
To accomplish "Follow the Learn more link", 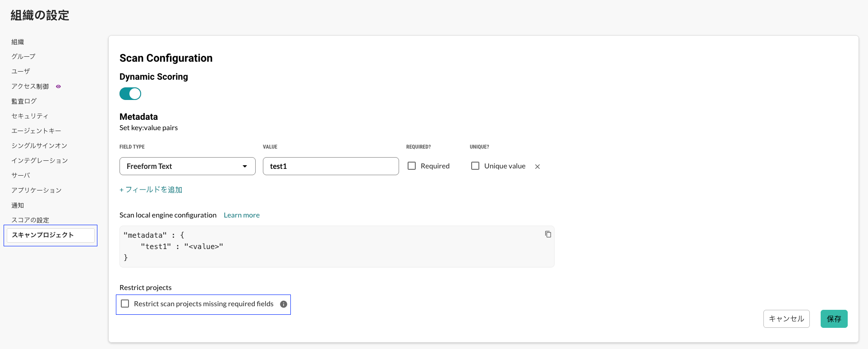I will pos(242,215).
